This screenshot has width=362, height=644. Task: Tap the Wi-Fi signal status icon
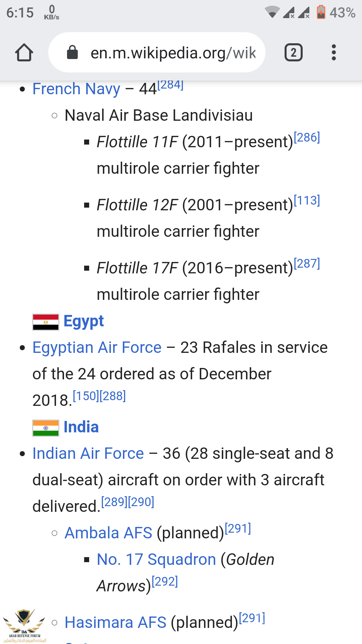272,12
